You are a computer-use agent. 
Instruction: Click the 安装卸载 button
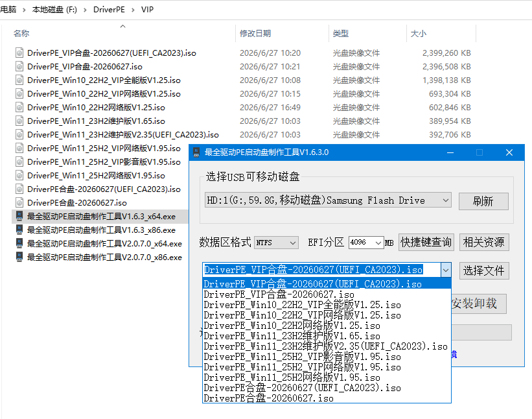pyautogui.click(x=478, y=304)
